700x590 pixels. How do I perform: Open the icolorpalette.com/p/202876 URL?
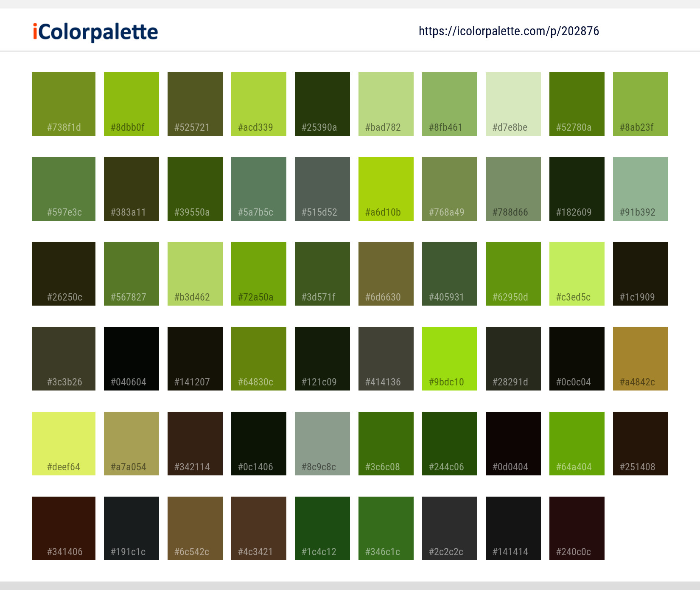(509, 31)
